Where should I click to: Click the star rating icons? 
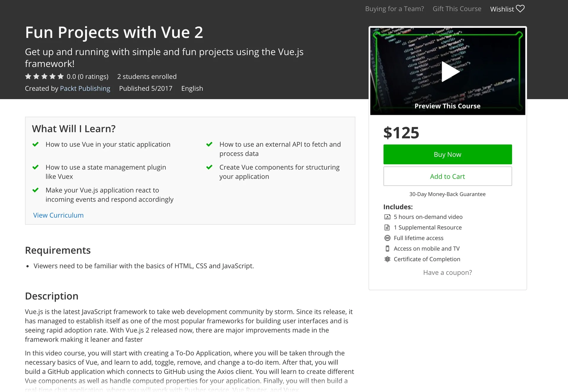(x=44, y=77)
